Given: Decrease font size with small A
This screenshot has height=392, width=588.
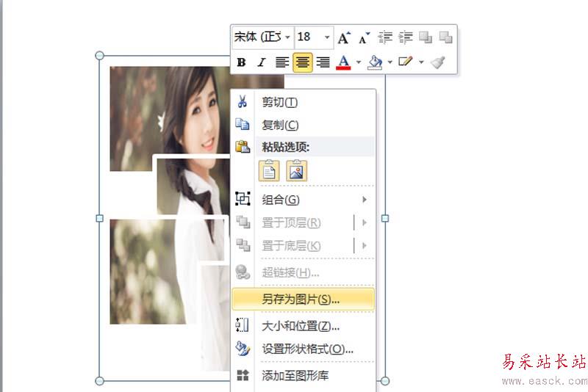Looking at the screenshot, I should [364, 37].
